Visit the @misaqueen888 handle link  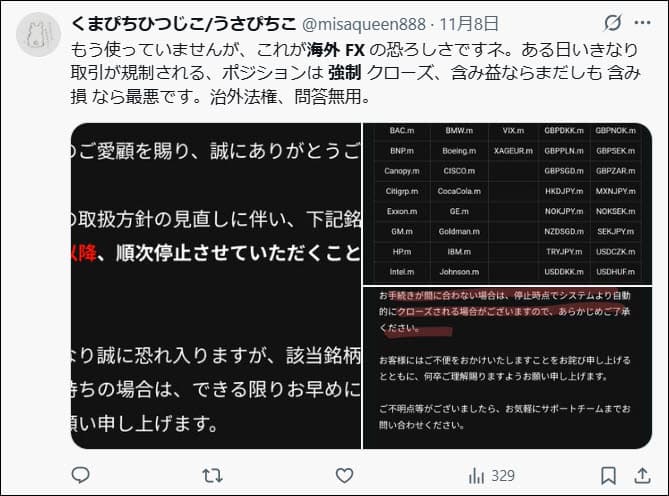pyautogui.click(x=364, y=24)
